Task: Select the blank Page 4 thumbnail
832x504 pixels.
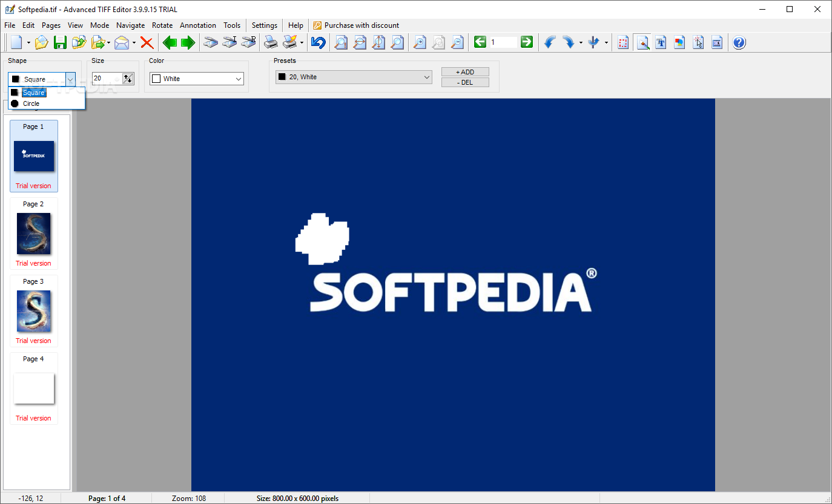Action: pyautogui.click(x=34, y=388)
